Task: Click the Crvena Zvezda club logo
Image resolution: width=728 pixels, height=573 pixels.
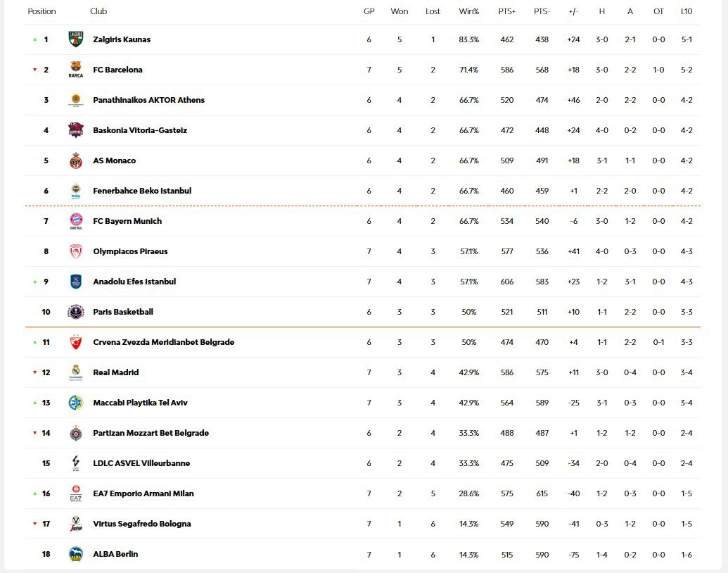Action: (x=76, y=342)
